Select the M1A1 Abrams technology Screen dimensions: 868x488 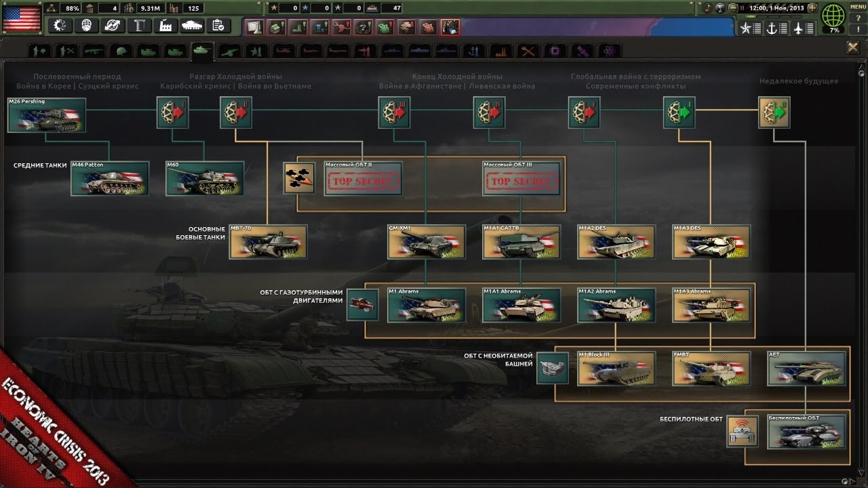pos(521,305)
